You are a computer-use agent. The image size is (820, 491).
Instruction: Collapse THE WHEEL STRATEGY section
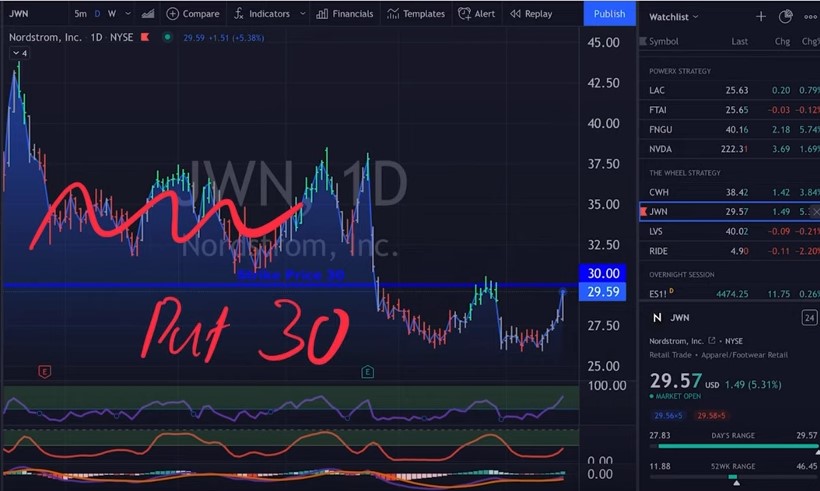coord(685,173)
